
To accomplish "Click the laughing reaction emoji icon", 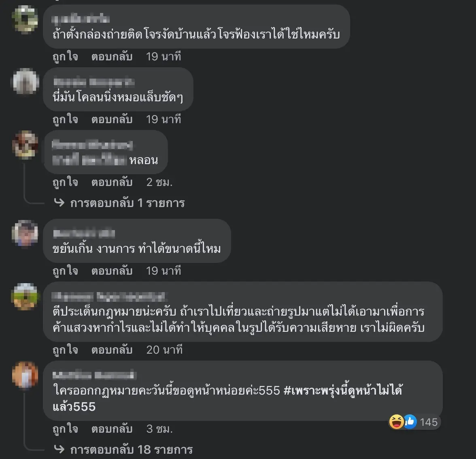I will (x=397, y=422).
